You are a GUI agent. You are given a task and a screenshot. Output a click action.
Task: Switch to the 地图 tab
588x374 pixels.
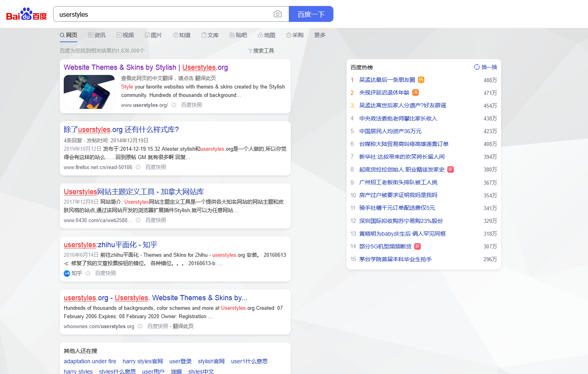click(x=267, y=35)
